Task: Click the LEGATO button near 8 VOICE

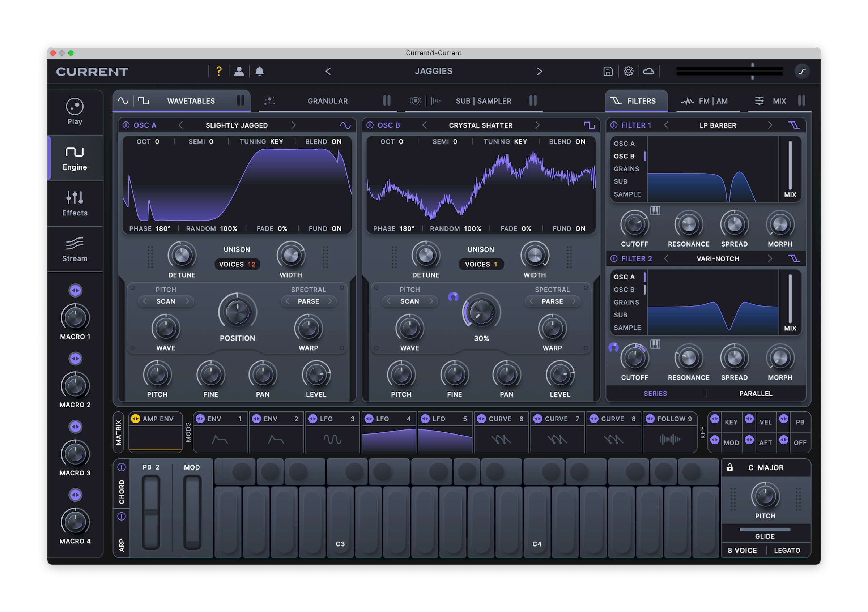Action: tap(787, 550)
